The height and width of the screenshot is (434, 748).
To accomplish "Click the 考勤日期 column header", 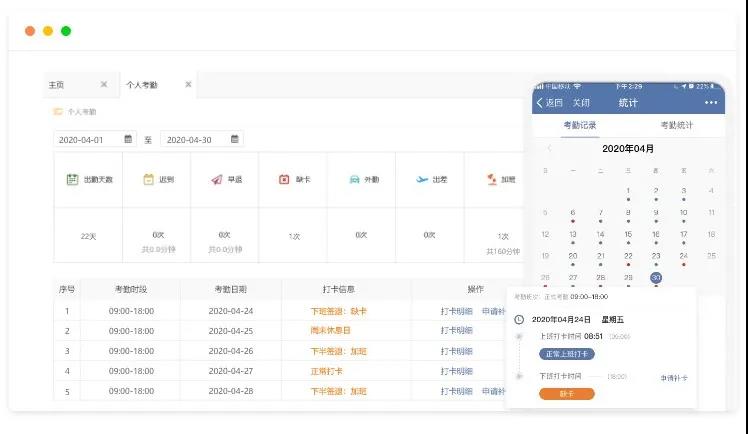I will (x=231, y=289).
